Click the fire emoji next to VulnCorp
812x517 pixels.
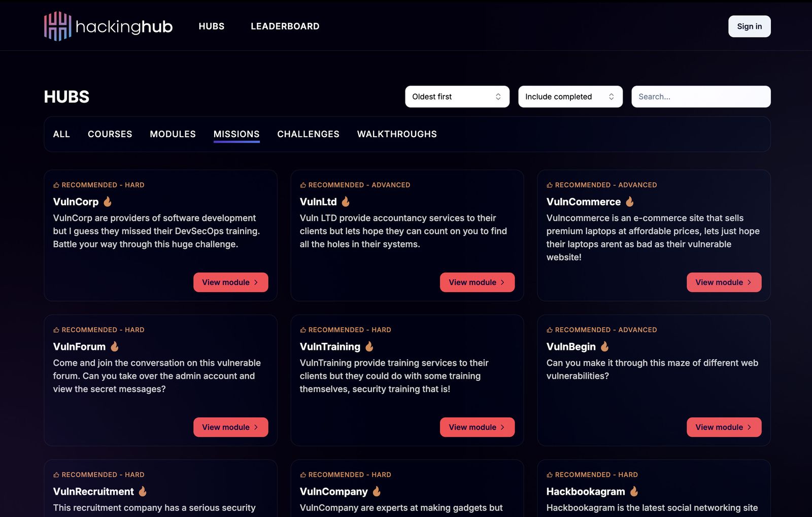[x=108, y=201]
